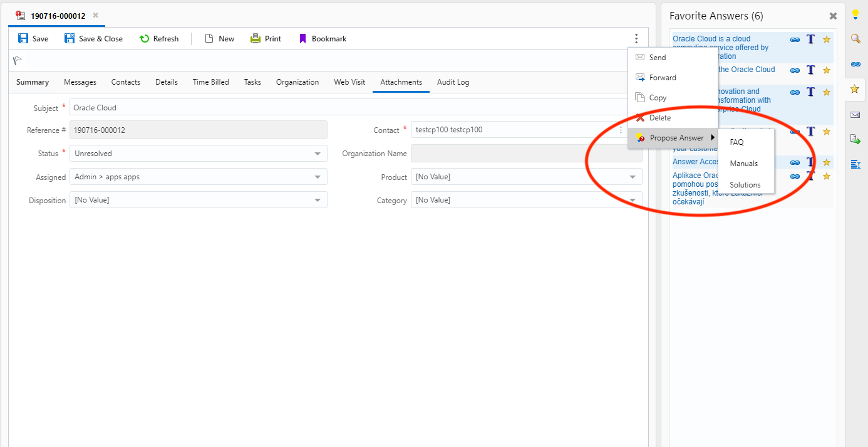
Task: Switch to the Messages tab
Action: click(x=80, y=82)
